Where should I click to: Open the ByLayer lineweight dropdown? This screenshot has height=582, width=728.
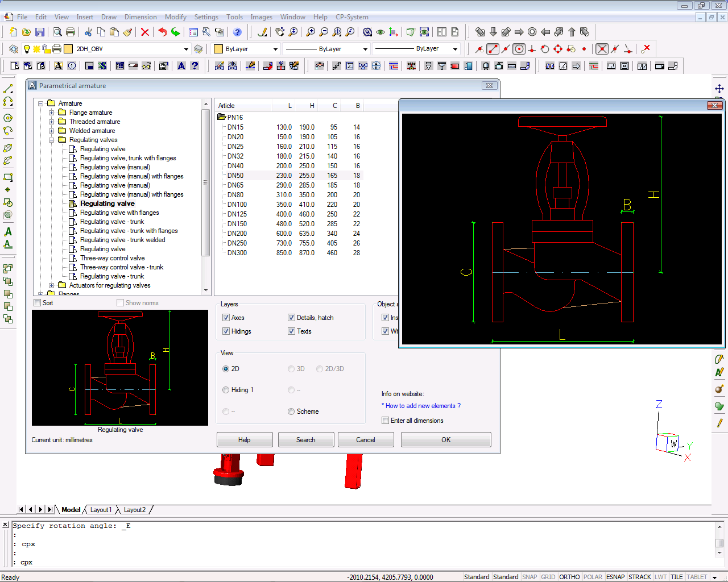pos(455,49)
